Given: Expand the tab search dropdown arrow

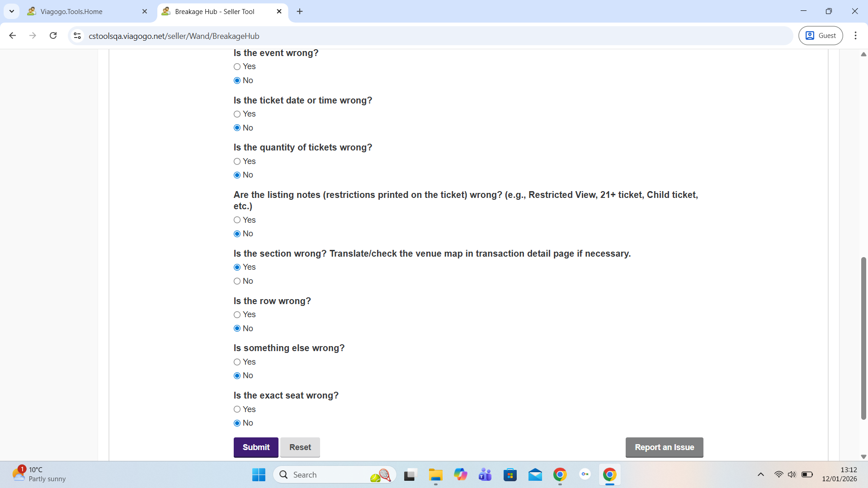Looking at the screenshot, I should click(12, 11).
